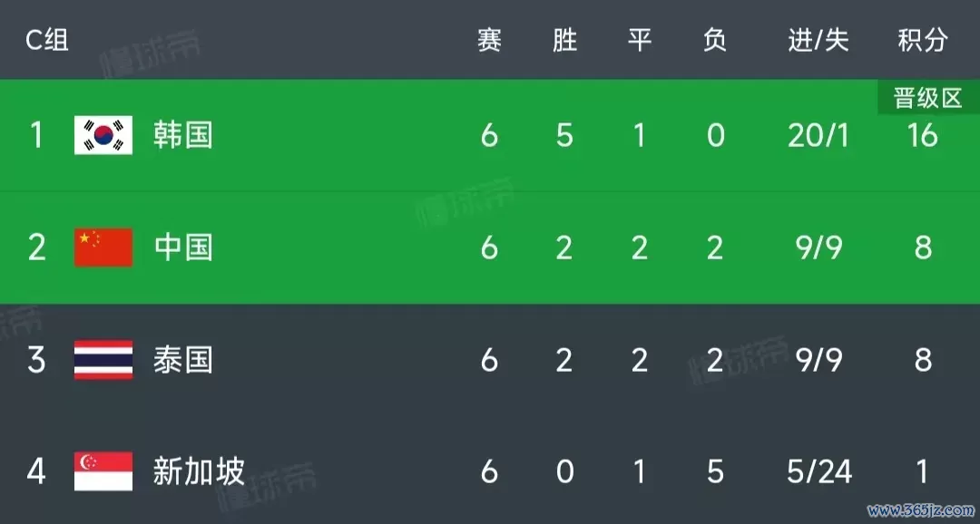Click Singapore's 5/24 goal record
The image size is (980, 524).
point(819,471)
